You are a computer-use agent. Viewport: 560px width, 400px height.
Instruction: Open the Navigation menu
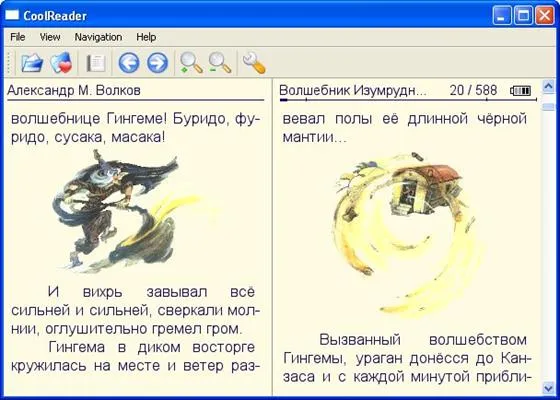(x=98, y=37)
